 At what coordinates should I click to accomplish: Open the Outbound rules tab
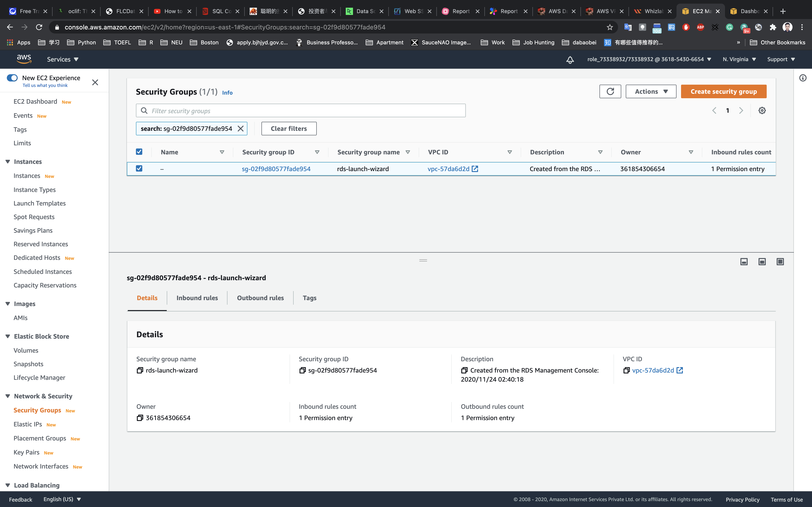point(260,298)
